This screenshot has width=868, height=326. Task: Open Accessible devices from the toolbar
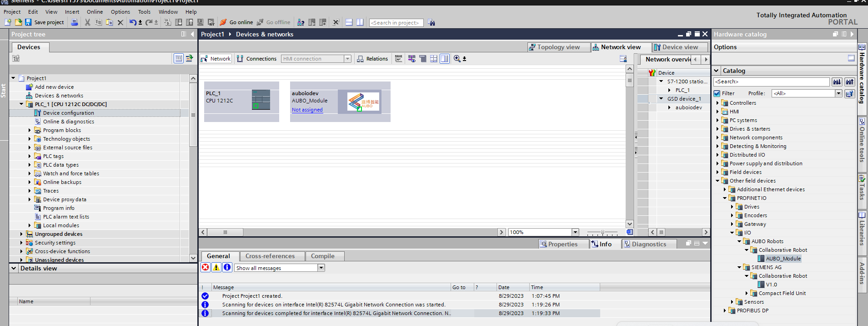pos(301,22)
